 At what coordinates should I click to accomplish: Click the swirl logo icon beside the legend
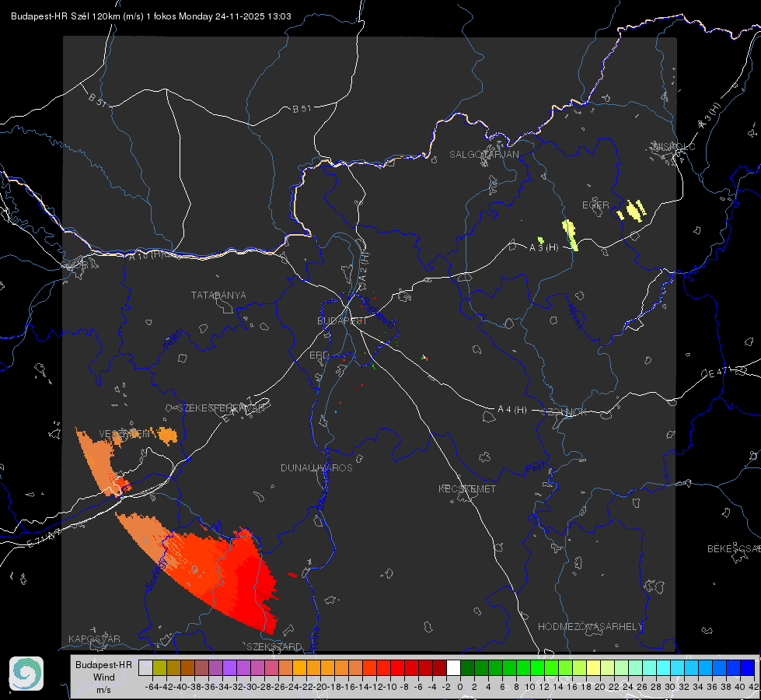point(26,674)
